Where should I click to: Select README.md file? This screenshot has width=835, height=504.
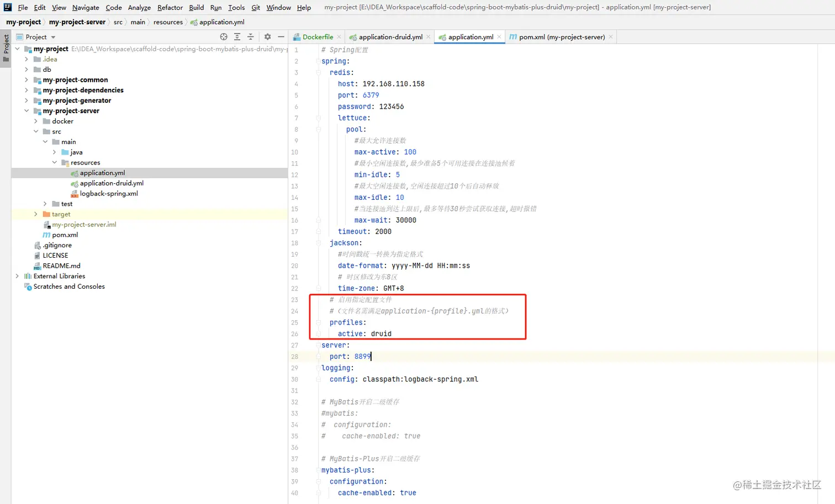point(61,266)
